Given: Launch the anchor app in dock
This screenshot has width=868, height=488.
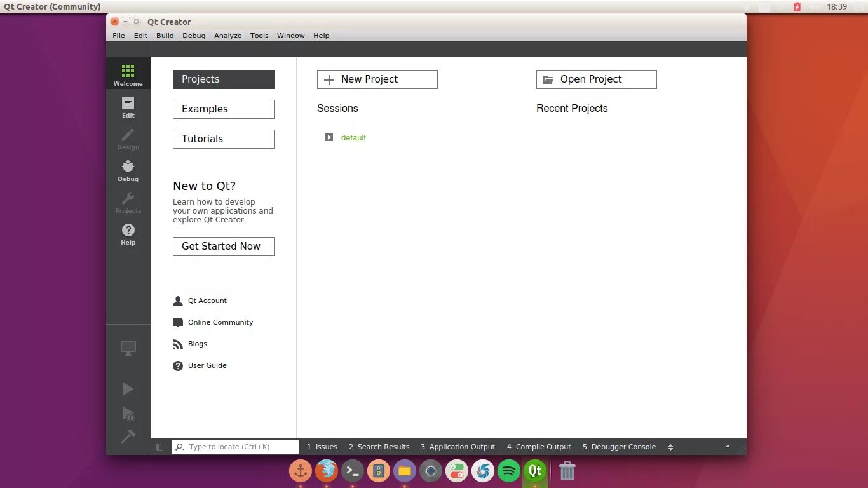Looking at the screenshot, I should coord(301,471).
